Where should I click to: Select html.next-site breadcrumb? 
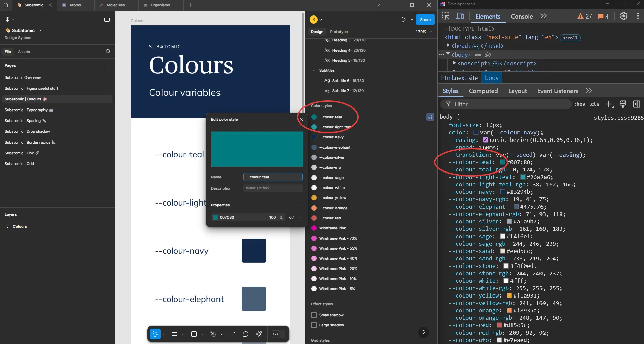(x=459, y=78)
